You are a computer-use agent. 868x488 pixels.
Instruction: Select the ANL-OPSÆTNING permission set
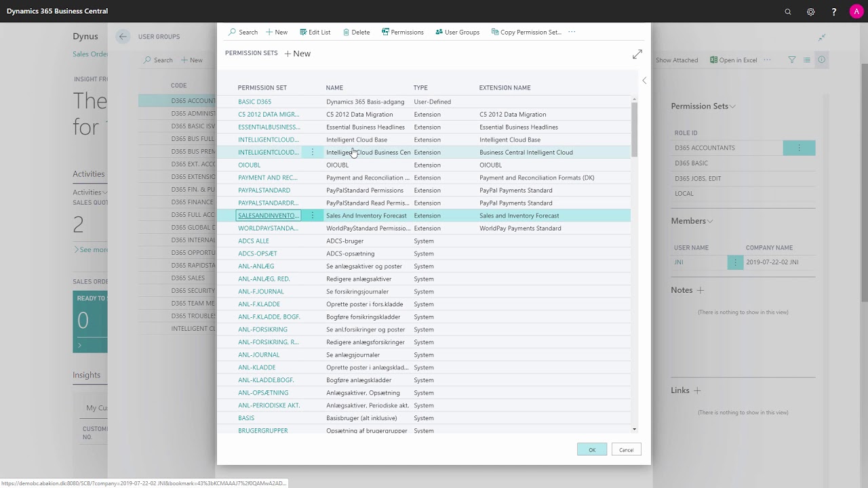coord(263,393)
